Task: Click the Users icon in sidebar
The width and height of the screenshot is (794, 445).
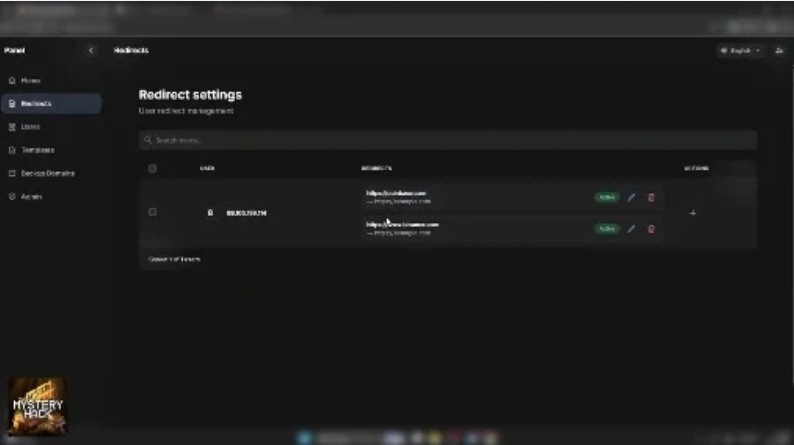Action: click(x=12, y=127)
